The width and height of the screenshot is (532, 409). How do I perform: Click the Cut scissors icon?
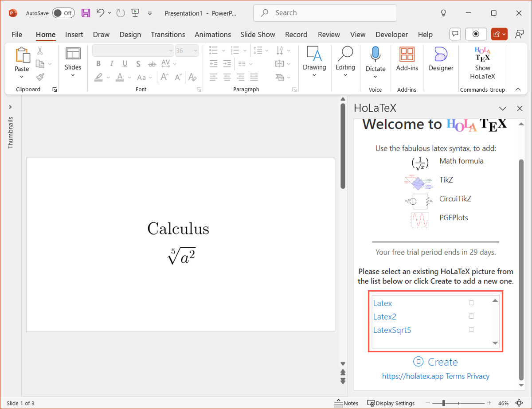(x=40, y=51)
